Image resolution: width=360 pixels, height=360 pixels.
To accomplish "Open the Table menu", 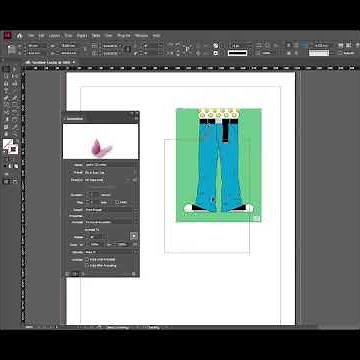I will [96, 36].
